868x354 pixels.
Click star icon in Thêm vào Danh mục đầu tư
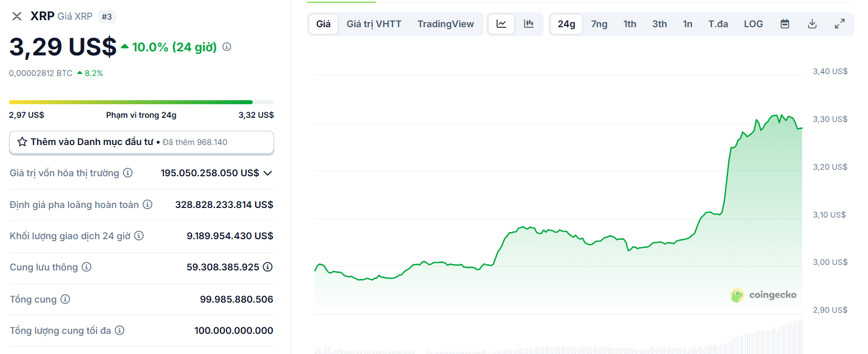point(22,142)
